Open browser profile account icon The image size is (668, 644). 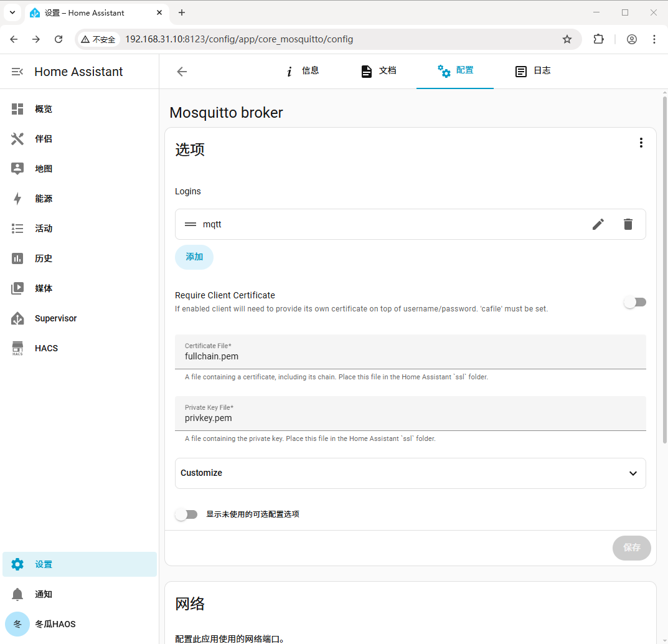point(632,39)
